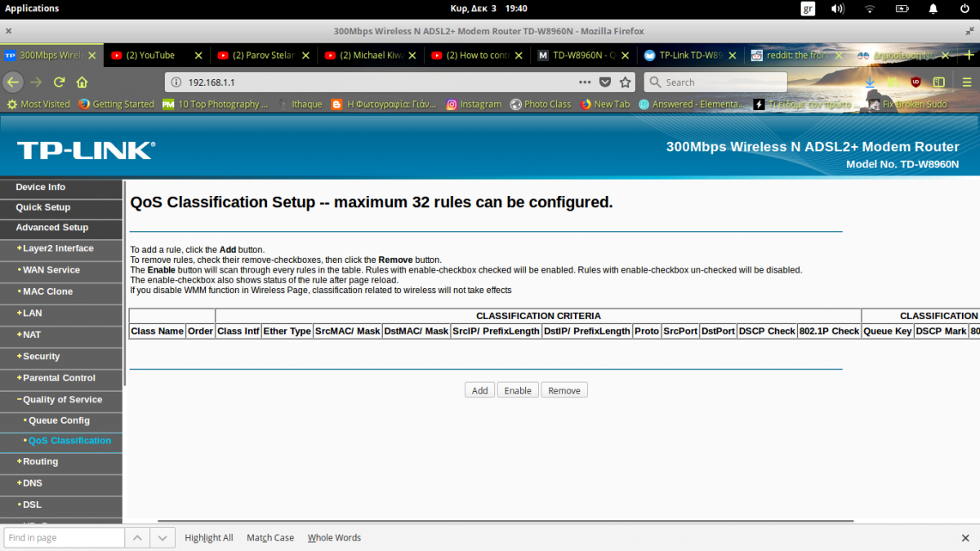
Task: Reload the current page
Action: 59,82
